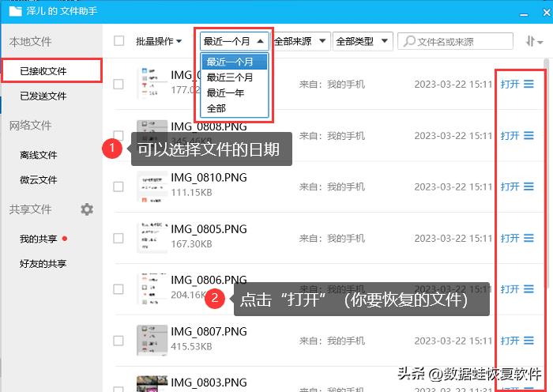Click 打开 for IMG_0805.PNG

tap(510, 238)
